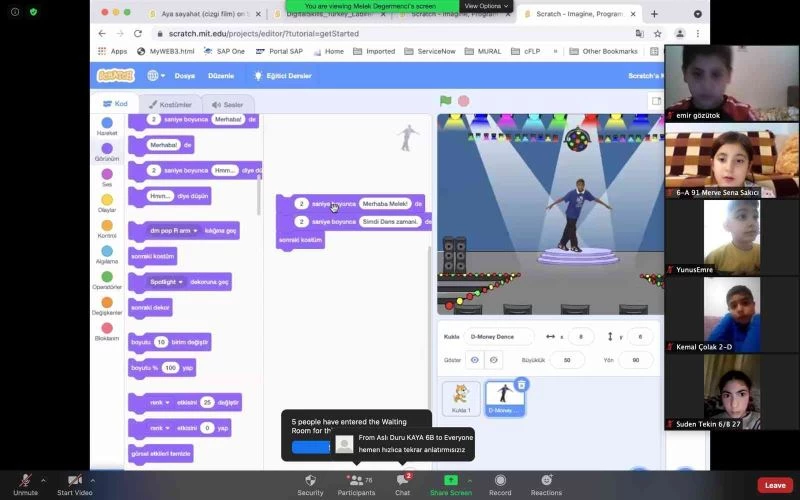
Task: Delete the D-Money Dance sprite with trash icon
Action: (521, 384)
